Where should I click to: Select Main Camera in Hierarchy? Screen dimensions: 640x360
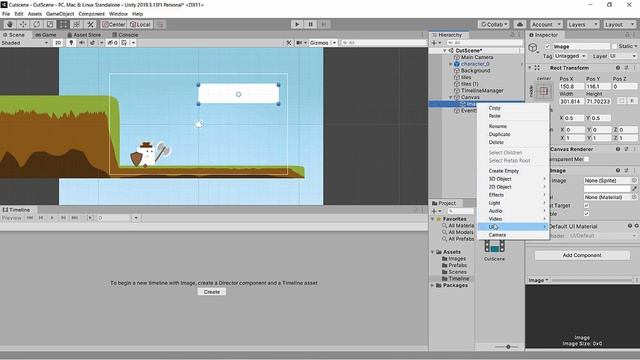click(x=477, y=58)
